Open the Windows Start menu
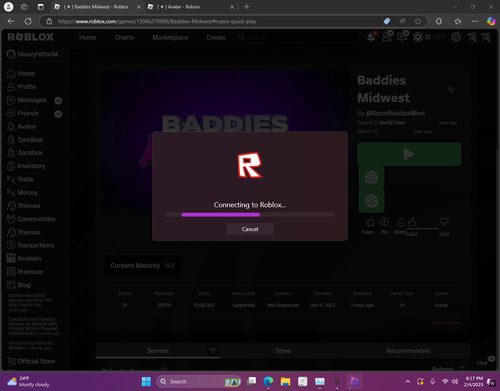This screenshot has width=500, height=391. [146, 381]
